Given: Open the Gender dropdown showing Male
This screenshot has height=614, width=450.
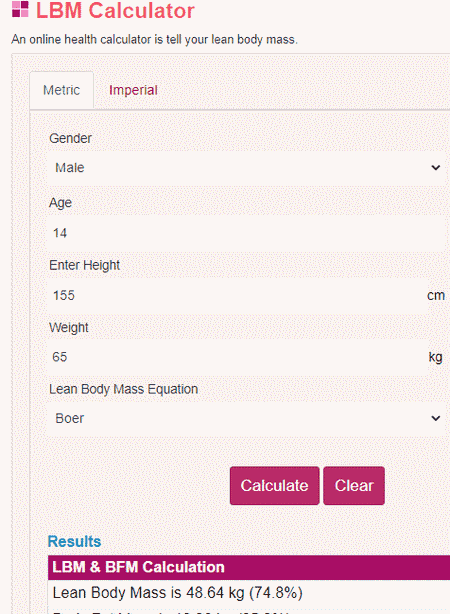Looking at the screenshot, I should tap(247, 168).
